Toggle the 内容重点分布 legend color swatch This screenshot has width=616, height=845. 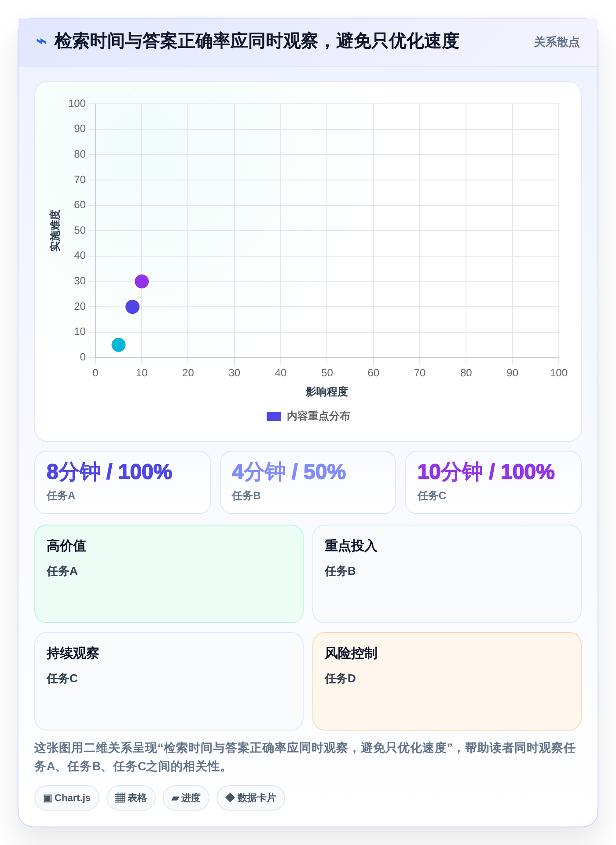click(274, 416)
